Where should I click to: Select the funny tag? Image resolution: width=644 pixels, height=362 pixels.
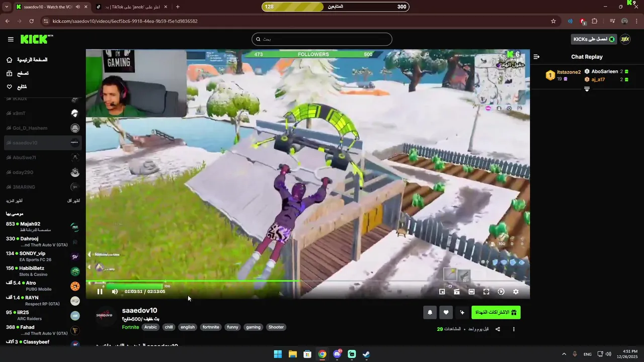[232, 327]
